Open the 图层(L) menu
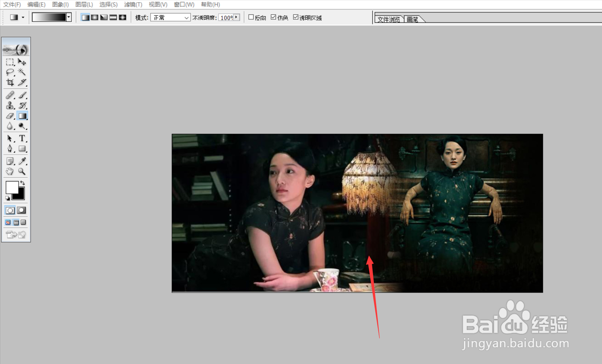The width and height of the screenshot is (602, 364). point(84,4)
